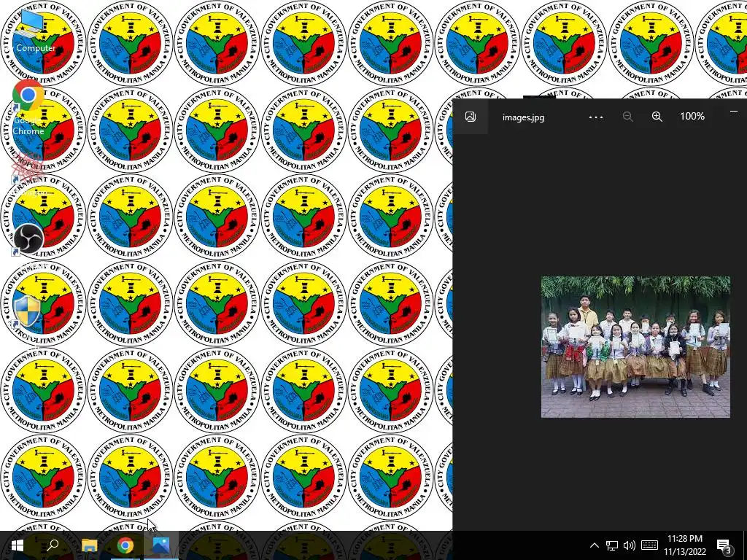Open the See more (three dots) menu in Photos
The width and height of the screenshot is (747, 560).
tap(596, 117)
